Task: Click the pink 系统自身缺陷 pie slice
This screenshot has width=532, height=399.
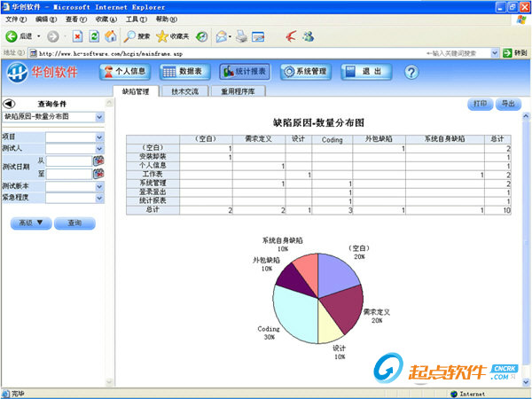Action: point(309,271)
